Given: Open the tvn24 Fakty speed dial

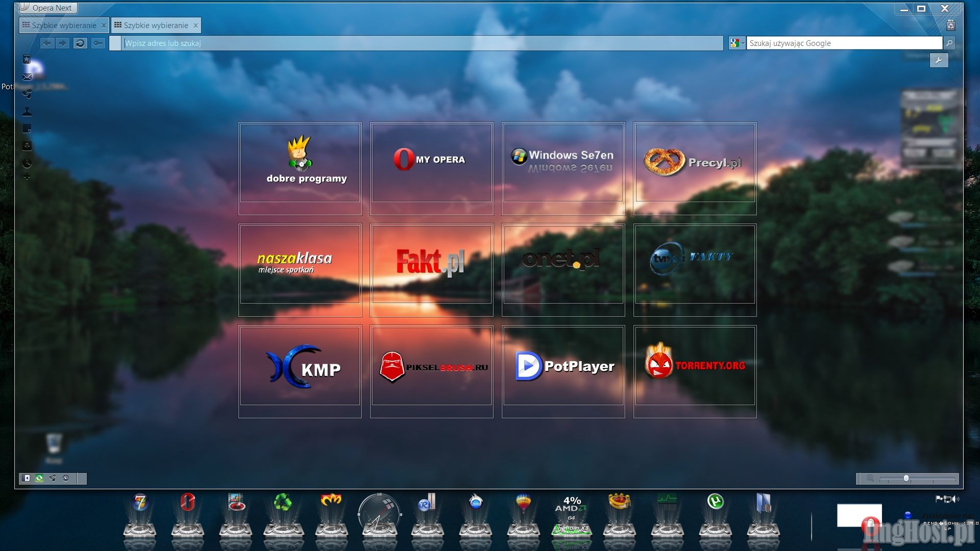Looking at the screenshot, I should (x=695, y=270).
